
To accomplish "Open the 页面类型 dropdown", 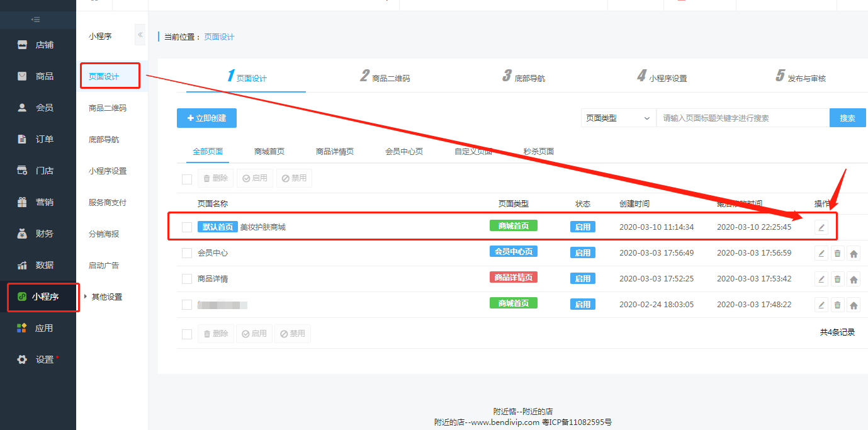I will (618, 118).
